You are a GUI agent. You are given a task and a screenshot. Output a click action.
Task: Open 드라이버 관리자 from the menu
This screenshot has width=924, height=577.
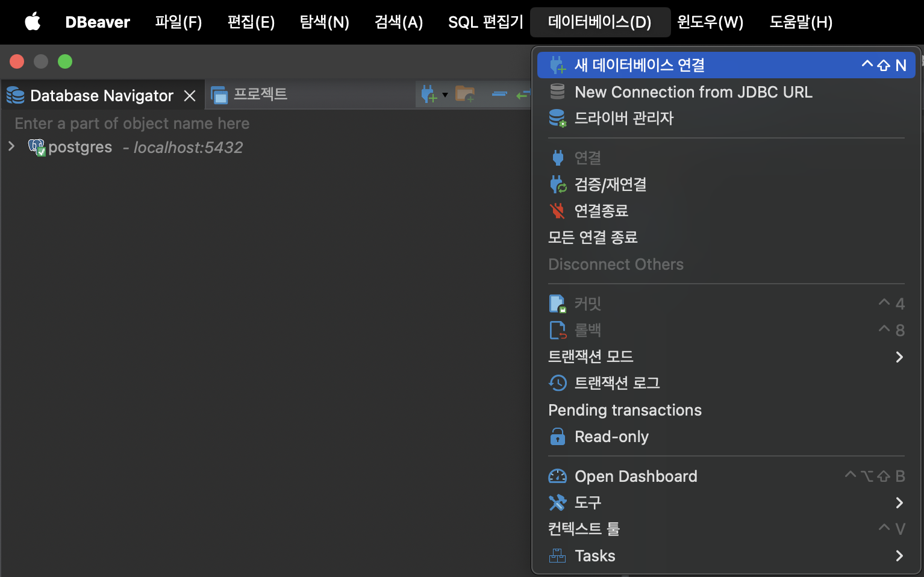coord(726,118)
